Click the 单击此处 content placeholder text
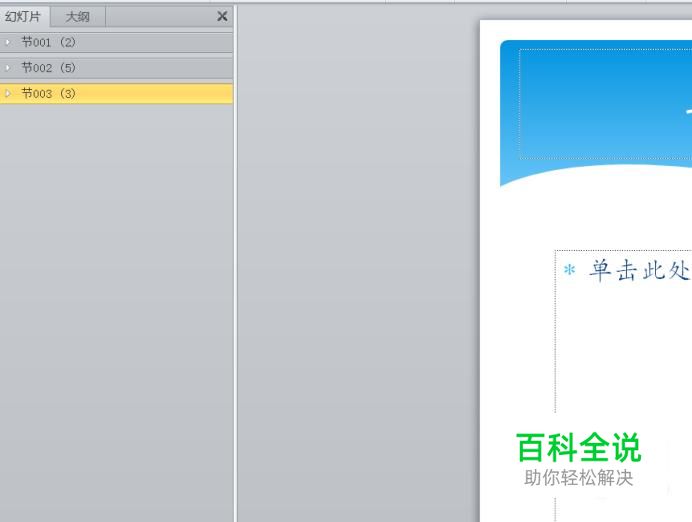Image resolution: width=692 pixels, height=522 pixels. pos(639,270)
